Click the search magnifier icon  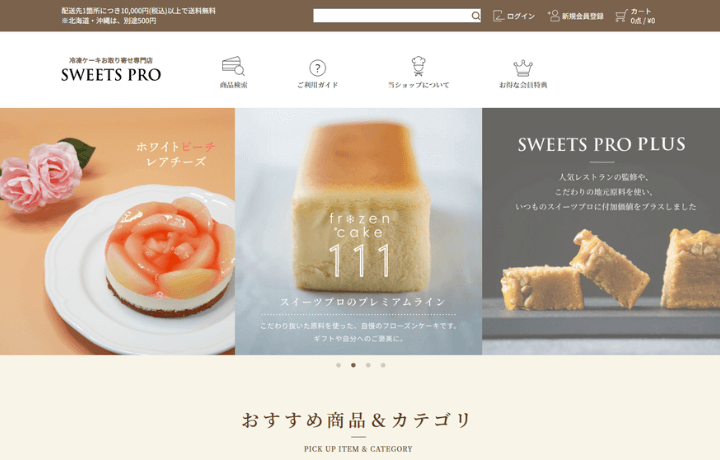(475, 16)
